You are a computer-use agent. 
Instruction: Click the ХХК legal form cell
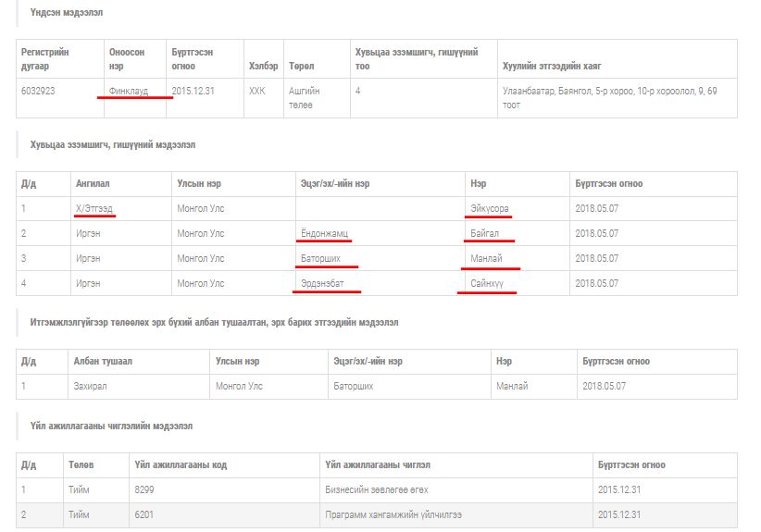pos(256,91)
